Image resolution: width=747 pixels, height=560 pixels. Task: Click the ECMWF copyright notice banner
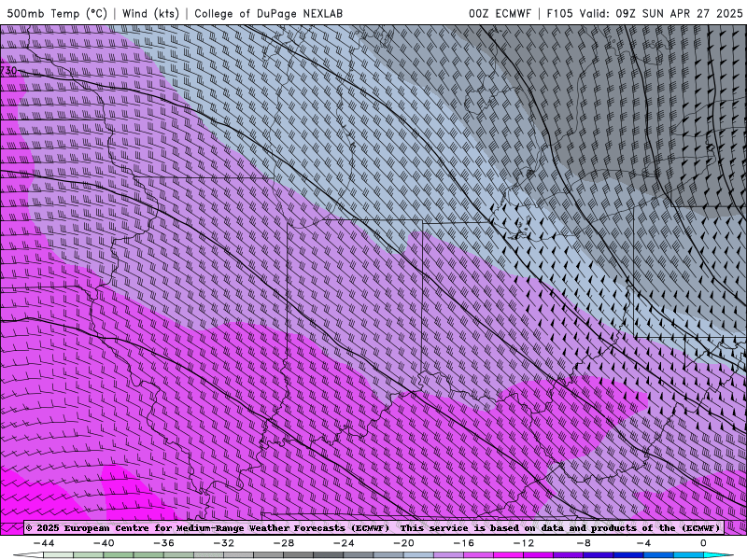click(x=373, y=528)
